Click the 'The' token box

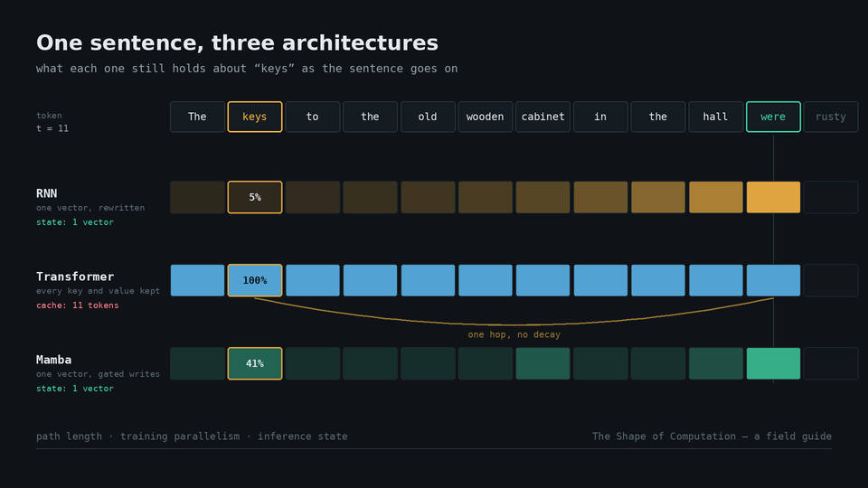[197, 117]
